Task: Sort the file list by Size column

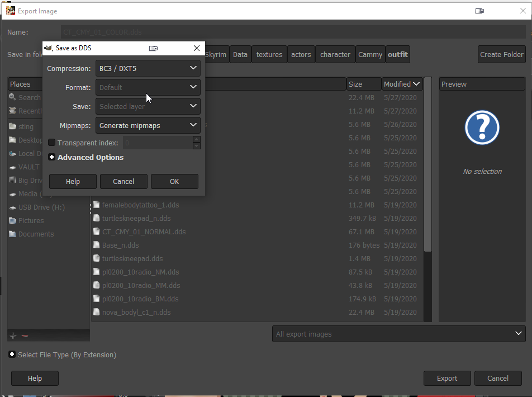Action: [x=364, y=84]
